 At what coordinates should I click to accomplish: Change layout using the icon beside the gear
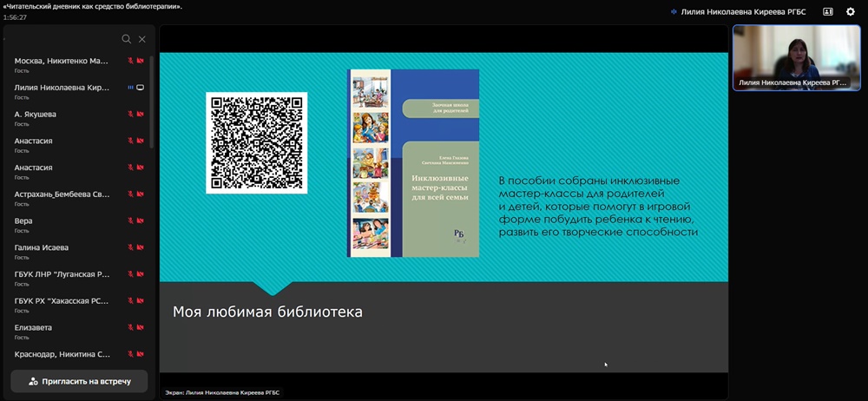[828, 11]
